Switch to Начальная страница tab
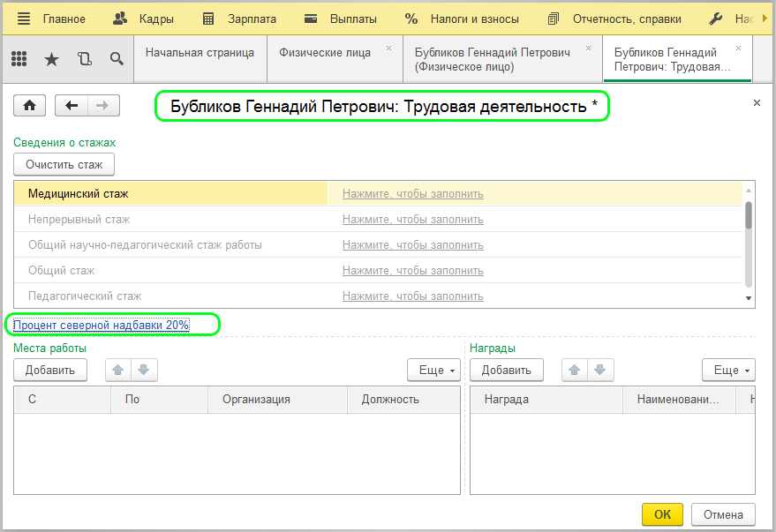 point(200,53)
